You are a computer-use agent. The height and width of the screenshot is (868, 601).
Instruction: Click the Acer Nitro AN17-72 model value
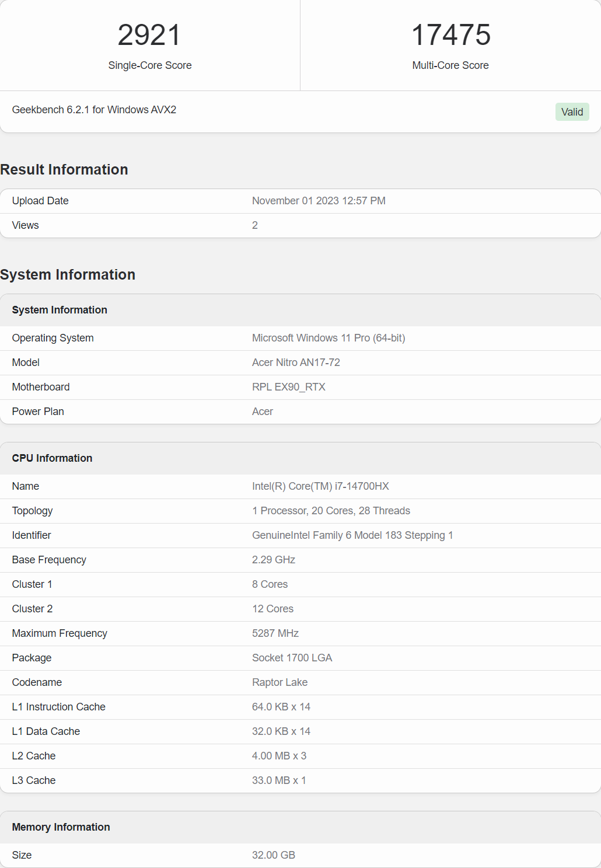(296, 362)
